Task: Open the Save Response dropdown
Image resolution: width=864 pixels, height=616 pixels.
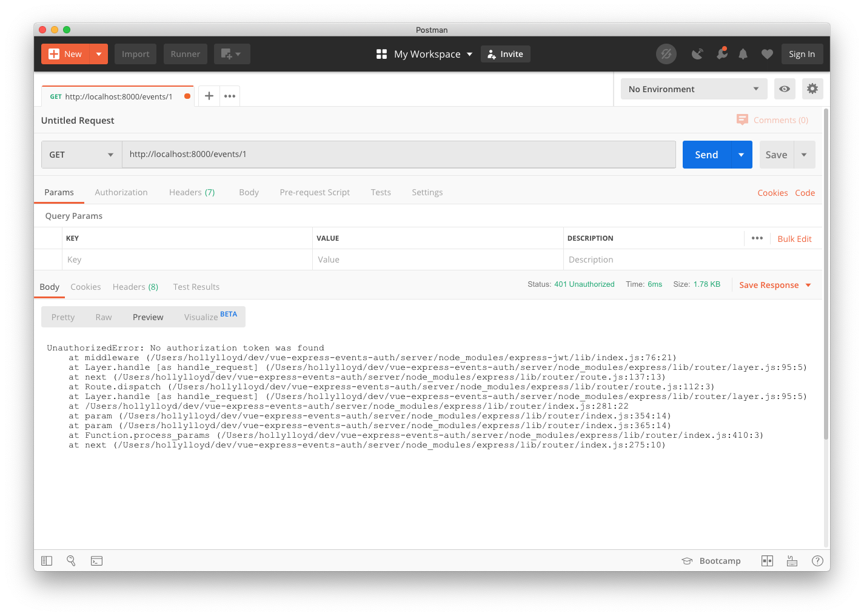Action: [x=775, y=285]
